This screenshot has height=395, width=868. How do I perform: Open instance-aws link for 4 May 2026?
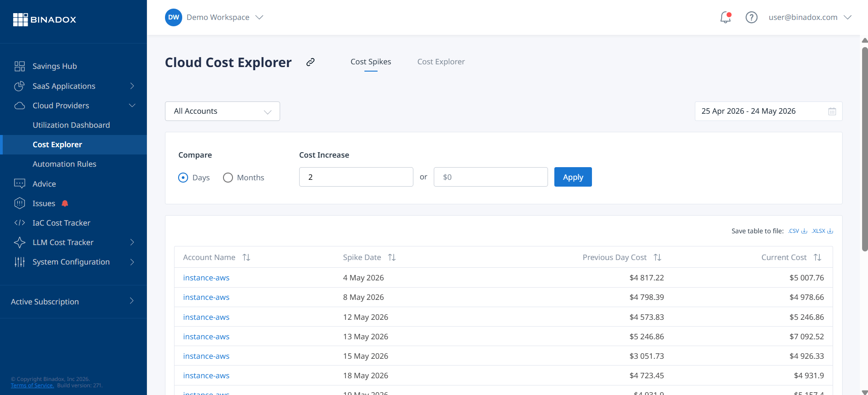(206, 278)
